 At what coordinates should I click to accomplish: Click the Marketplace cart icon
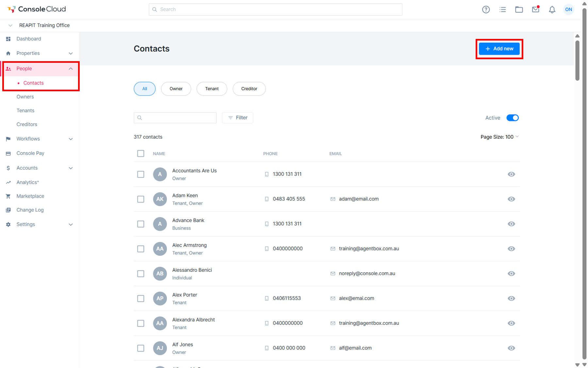click(x=8, y=196)
